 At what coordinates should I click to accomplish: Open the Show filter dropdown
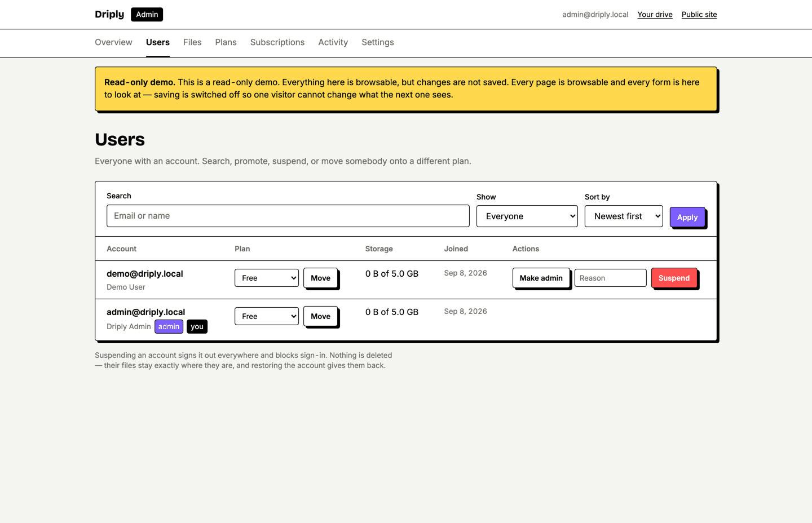[527, 216]
